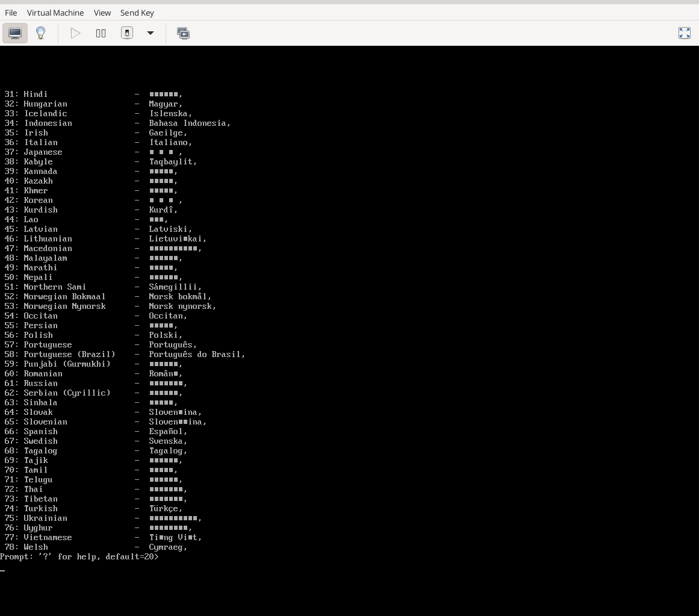Click the '32: Hungarian' row
699x616 pixels.
coord(93,104)
